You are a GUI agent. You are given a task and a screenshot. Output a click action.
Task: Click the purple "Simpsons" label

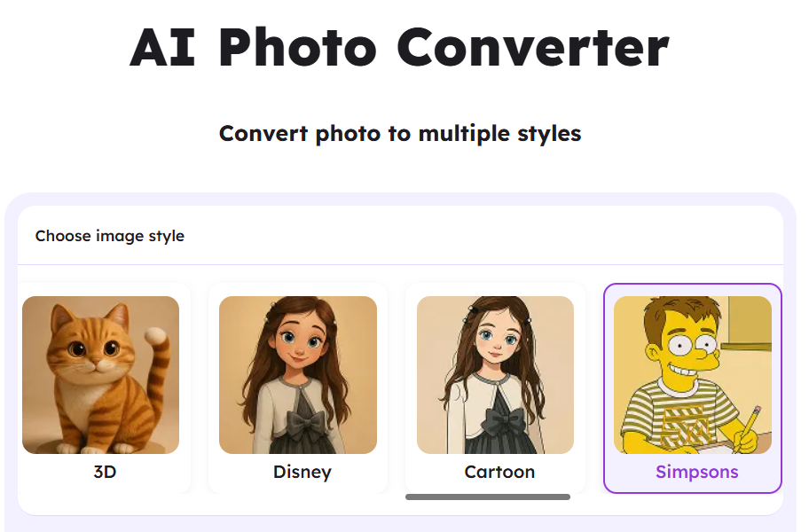(696, 472)
